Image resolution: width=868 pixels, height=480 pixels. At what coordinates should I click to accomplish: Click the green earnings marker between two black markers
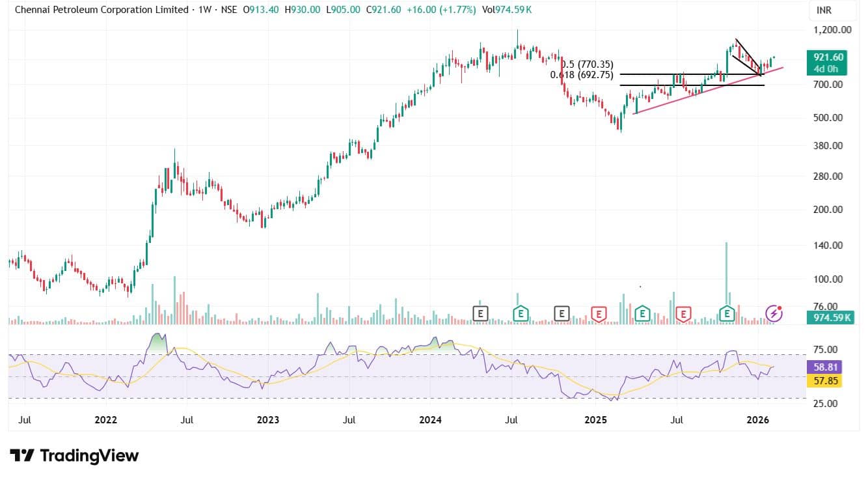[x=521, y=313]
